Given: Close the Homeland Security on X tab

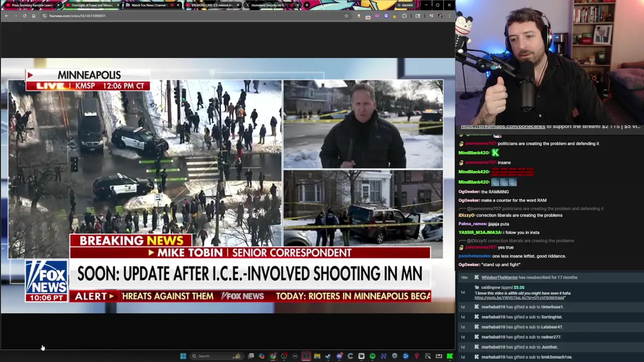Looking at the screenshot, I should 299,5.
